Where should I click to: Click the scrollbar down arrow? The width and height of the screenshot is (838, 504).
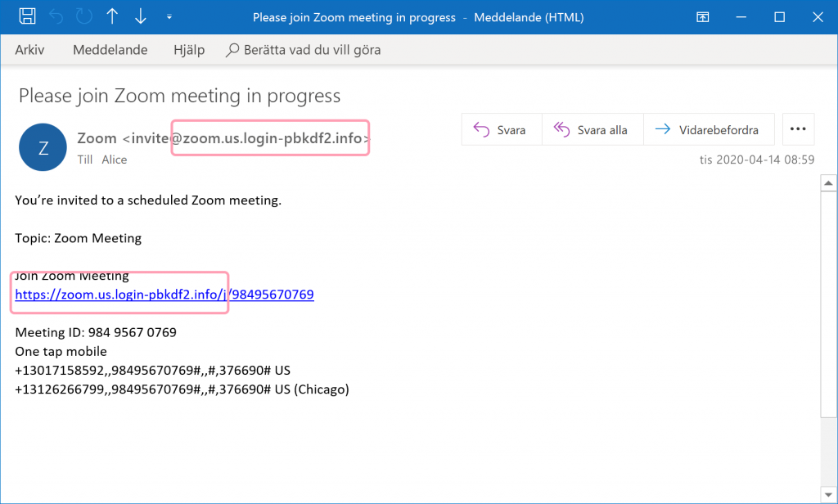pos(828,494)
